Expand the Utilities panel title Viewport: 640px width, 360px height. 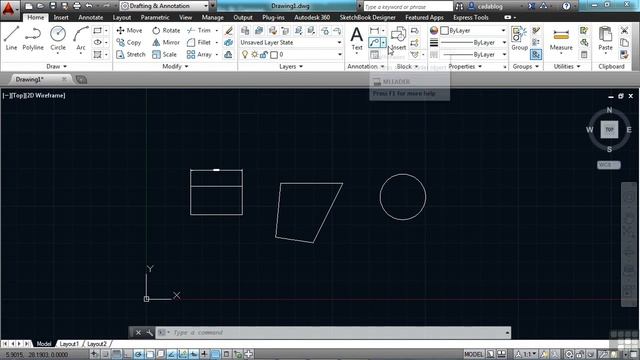pos(567,66)
